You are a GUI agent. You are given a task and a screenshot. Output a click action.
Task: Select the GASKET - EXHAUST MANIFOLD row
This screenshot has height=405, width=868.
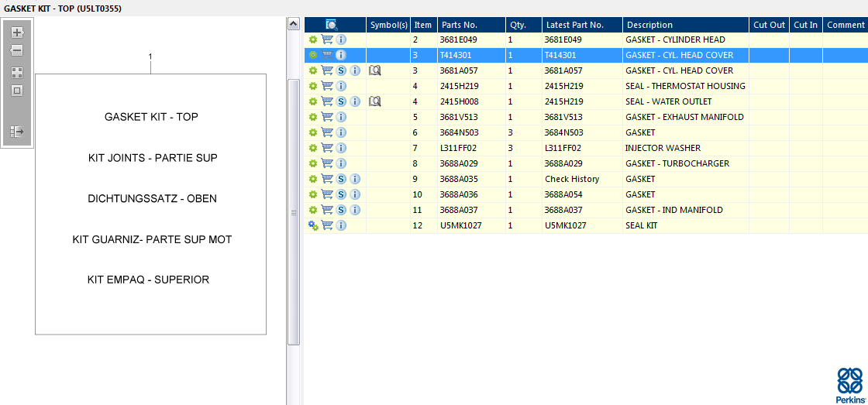pos(684,117)
